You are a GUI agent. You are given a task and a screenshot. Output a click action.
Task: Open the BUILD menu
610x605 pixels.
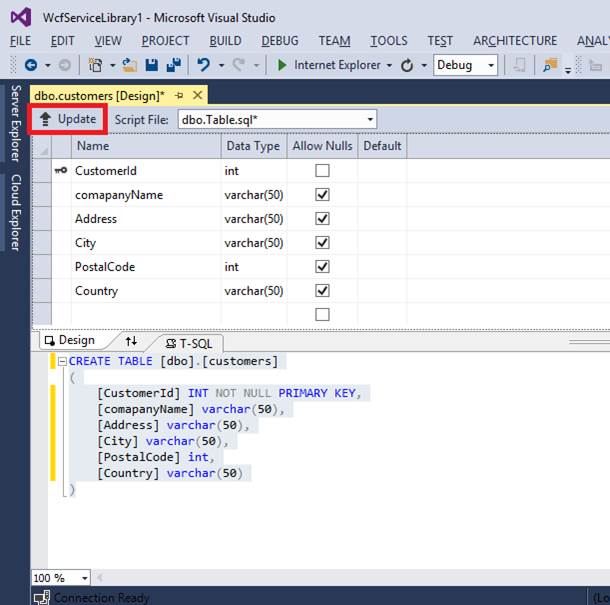tap(225, 41)
